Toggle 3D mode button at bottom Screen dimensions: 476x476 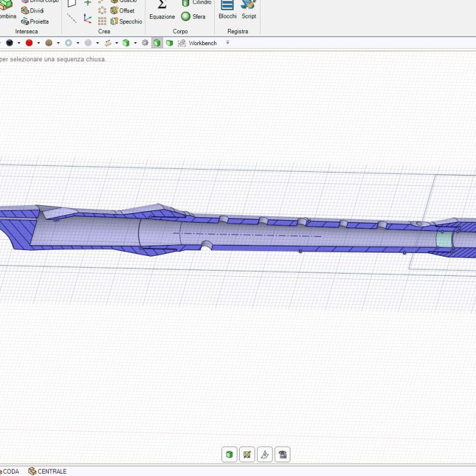[x=229, y=455]
